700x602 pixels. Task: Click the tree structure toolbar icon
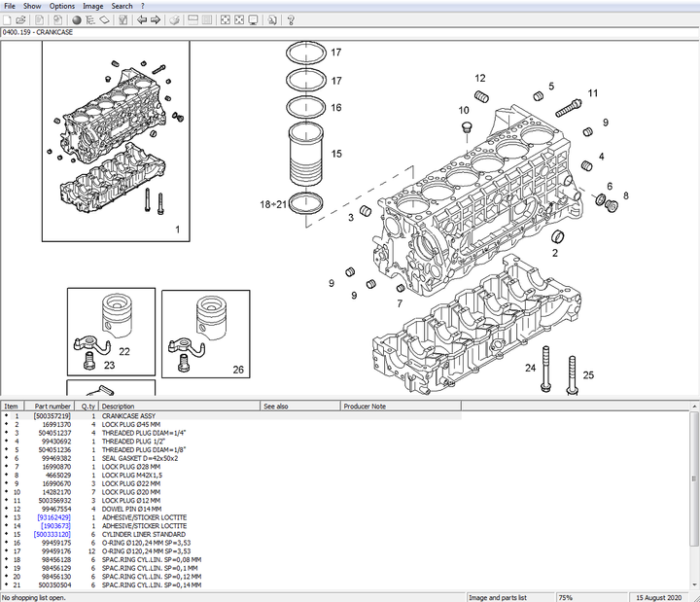(x=90, y=20)
